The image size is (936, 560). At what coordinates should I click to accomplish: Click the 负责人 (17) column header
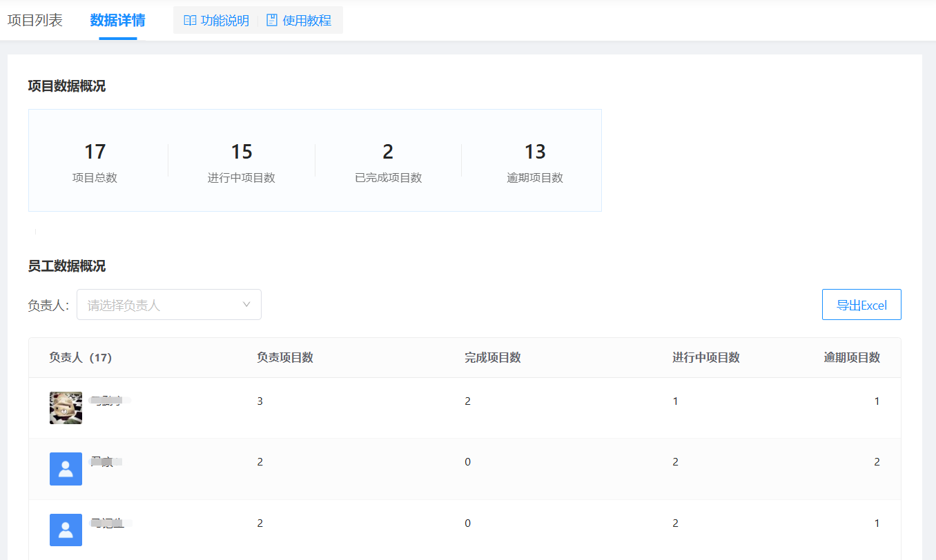pos(80,357)
